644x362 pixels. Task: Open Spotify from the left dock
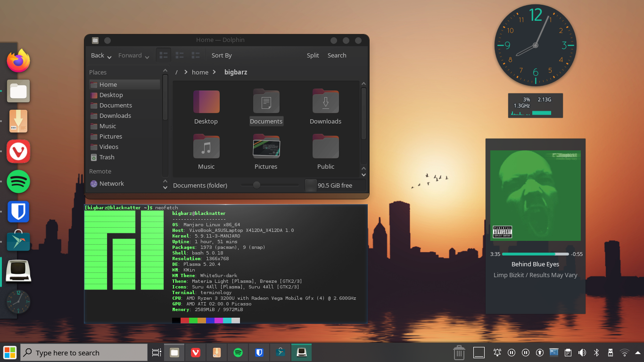coord(18,181)
